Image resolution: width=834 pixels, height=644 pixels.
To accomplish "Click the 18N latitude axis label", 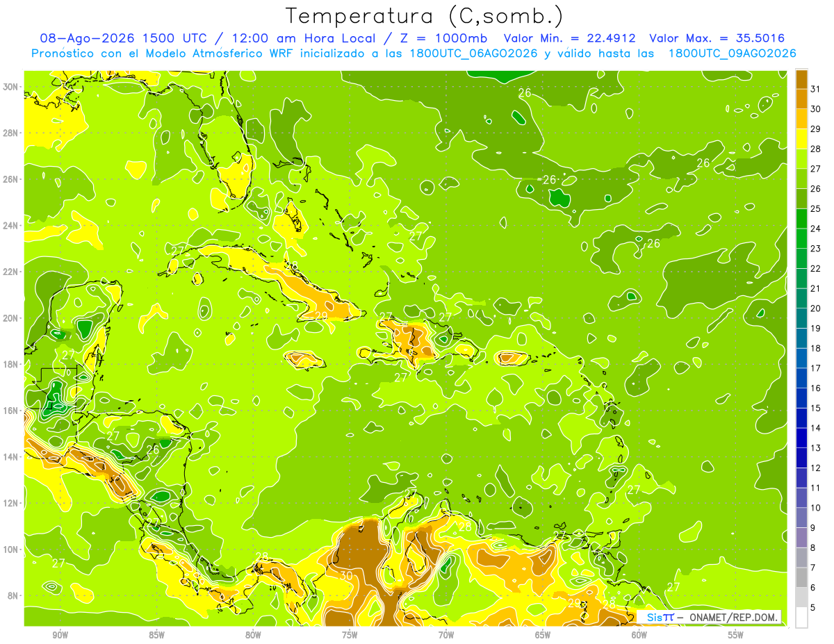I will coord(12,364).
